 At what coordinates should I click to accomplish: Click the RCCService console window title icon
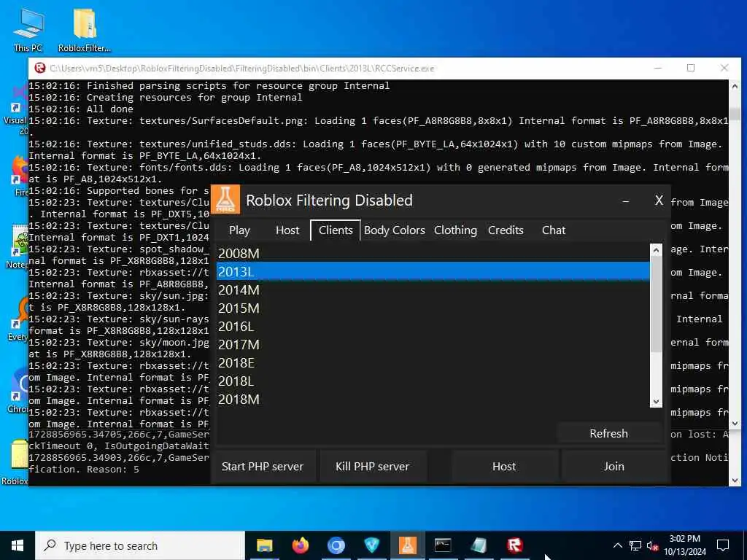[40, 68]
